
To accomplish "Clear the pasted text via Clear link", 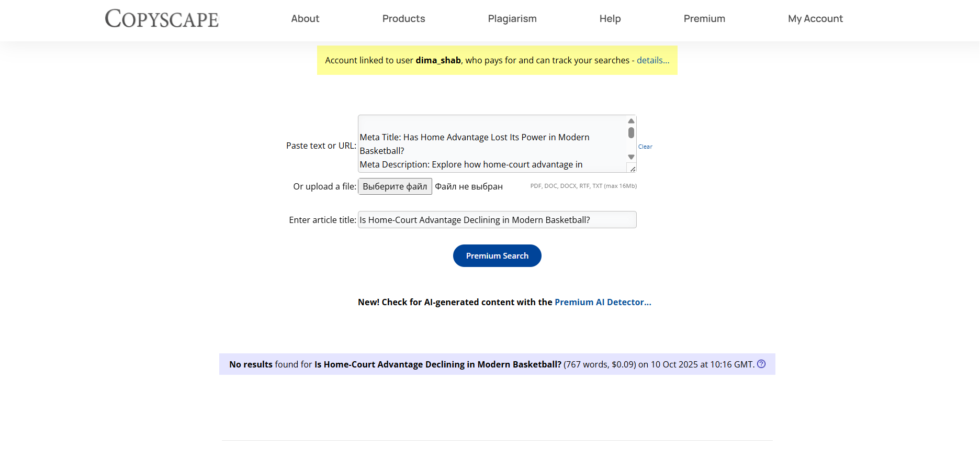I will pyautogui.click(x=645, y=147).
